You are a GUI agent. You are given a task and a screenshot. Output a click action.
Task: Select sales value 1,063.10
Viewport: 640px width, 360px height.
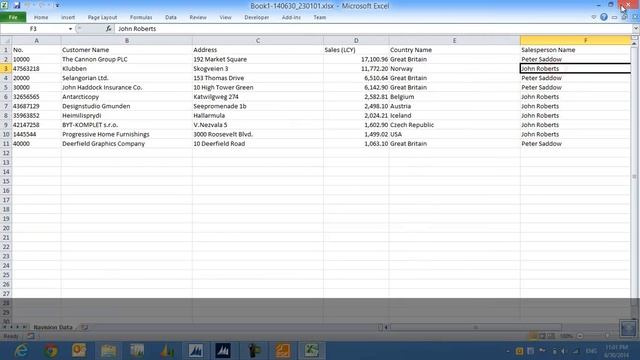point(356,144)
